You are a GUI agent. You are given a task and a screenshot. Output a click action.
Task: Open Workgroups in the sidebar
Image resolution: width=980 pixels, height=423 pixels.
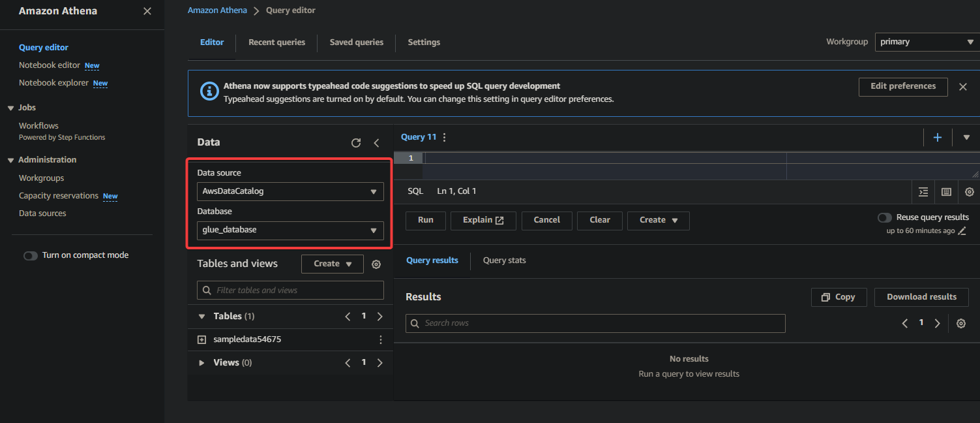pyautogui.click(x=41, y=178)
